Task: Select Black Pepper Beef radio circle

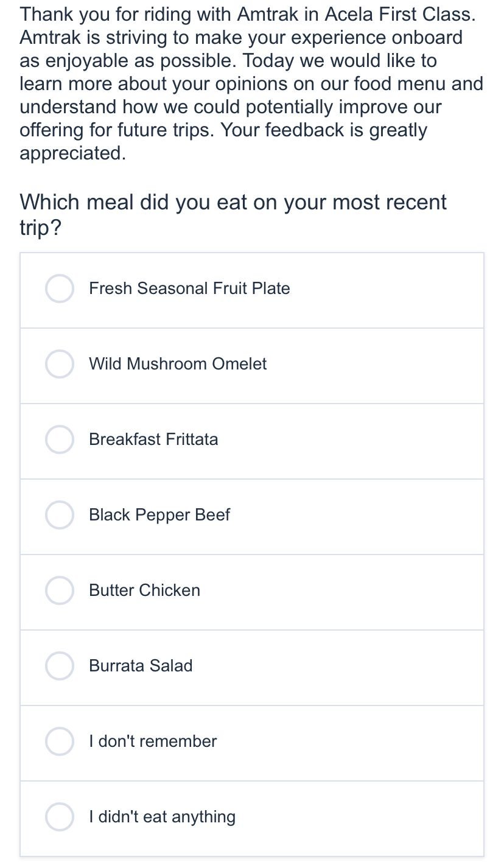Action: [60, 515]
